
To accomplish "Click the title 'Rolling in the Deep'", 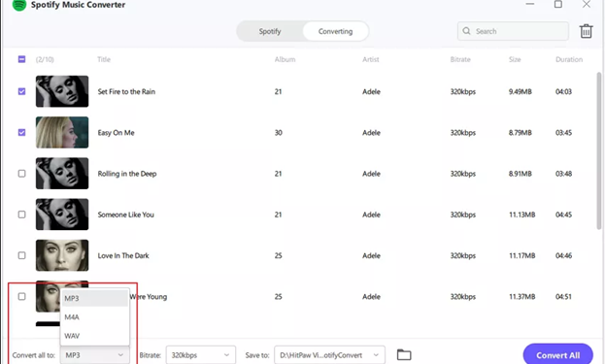I will coord(127,174).
